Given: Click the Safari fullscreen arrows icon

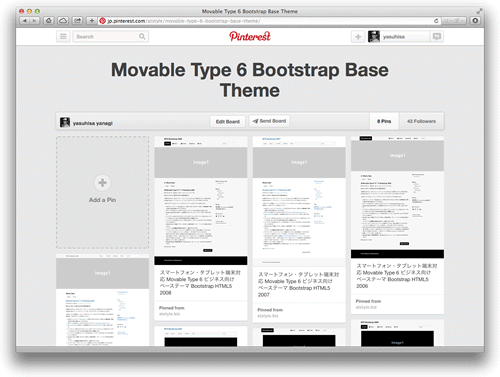Looking at the screenshot, I should [x=479, y=11].
